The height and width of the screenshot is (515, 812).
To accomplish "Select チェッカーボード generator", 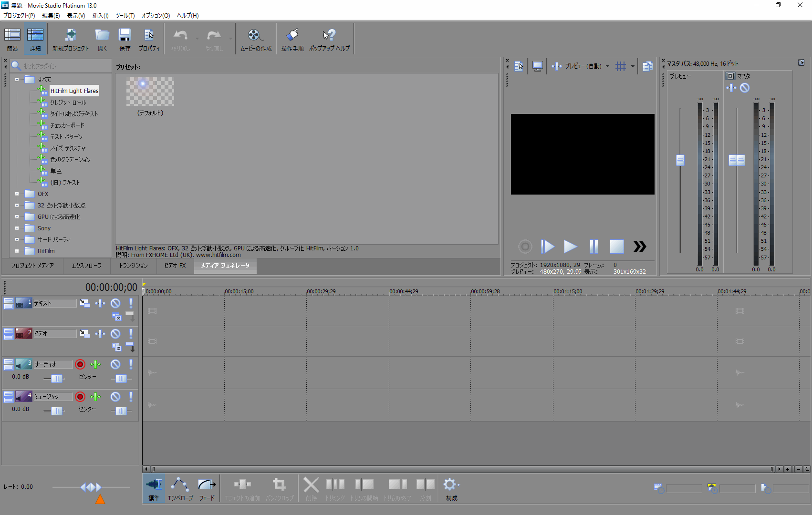I will pos(67,125).
